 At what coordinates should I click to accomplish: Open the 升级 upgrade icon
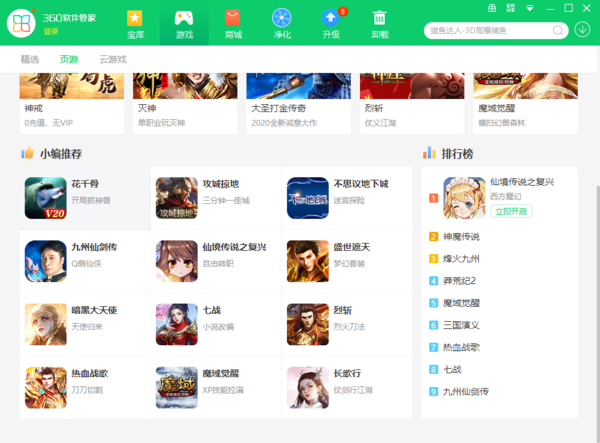coord(331,18)
